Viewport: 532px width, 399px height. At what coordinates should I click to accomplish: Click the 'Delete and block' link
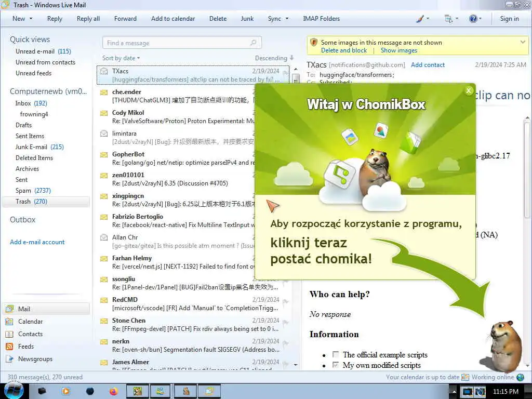[x=344, y=50]
